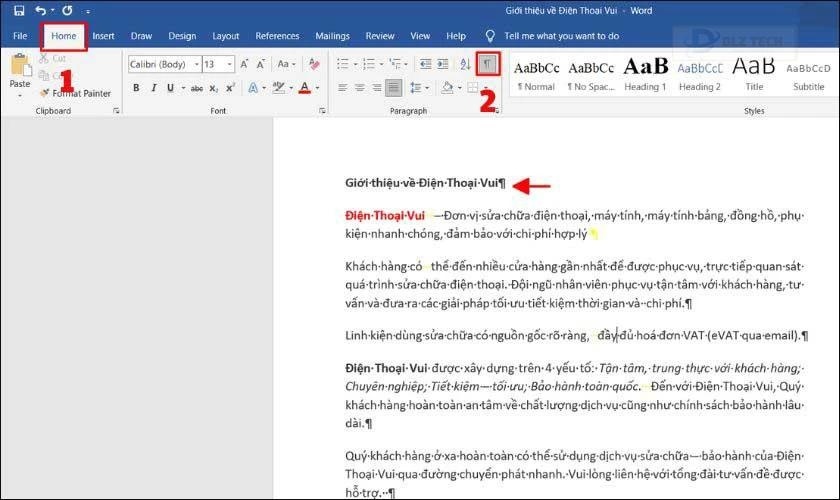Click the Text Highlight Color button

click(x=279, y=88)
